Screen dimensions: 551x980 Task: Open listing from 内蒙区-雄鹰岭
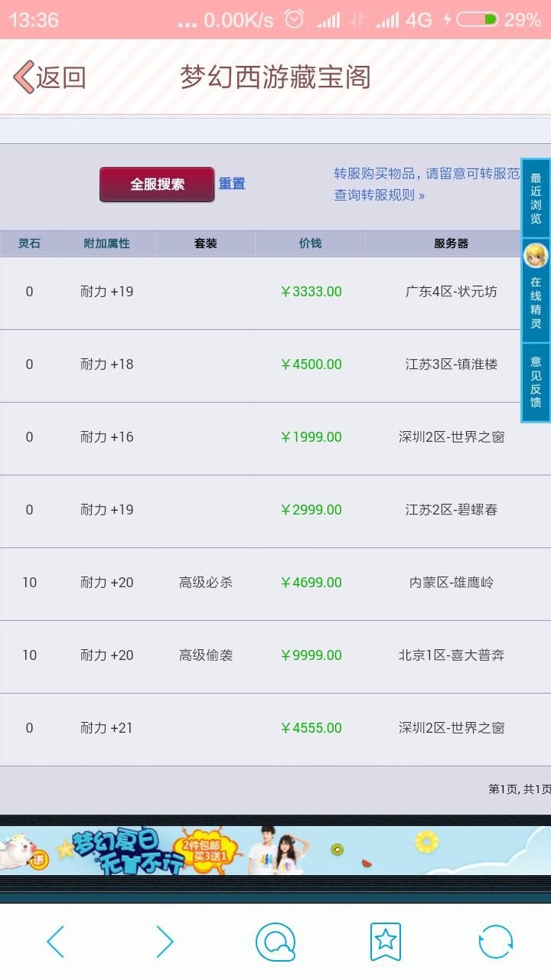click(275, 583)
